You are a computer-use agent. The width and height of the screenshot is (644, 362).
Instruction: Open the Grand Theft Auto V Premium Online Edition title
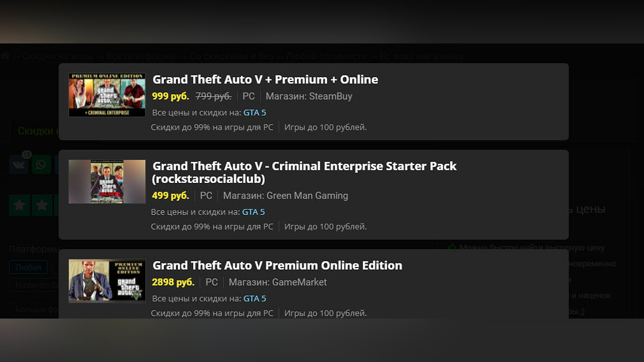coord(277,265)
